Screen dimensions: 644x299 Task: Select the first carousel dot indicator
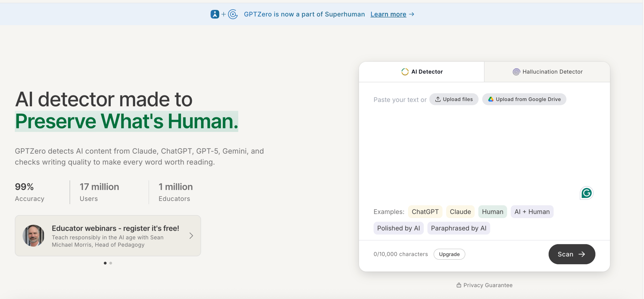click(105, 263)
